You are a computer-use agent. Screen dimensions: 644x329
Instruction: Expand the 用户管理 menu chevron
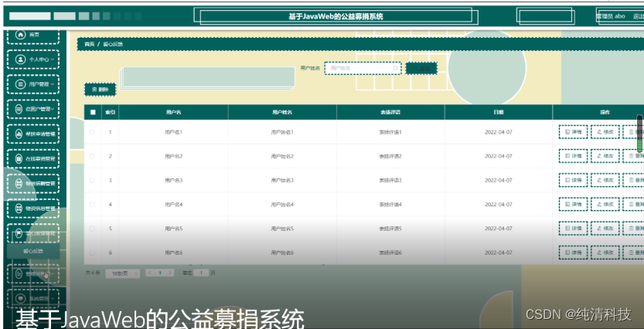[x=53, y=84]
